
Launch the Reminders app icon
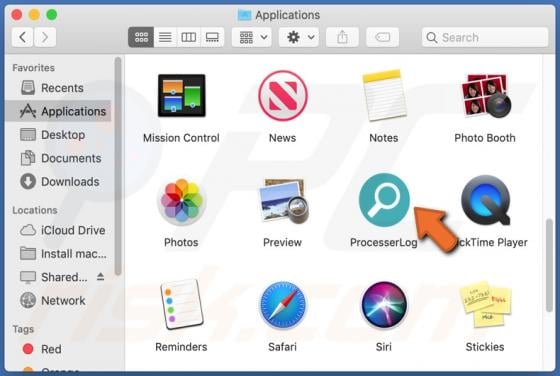(x=181, y=305)
